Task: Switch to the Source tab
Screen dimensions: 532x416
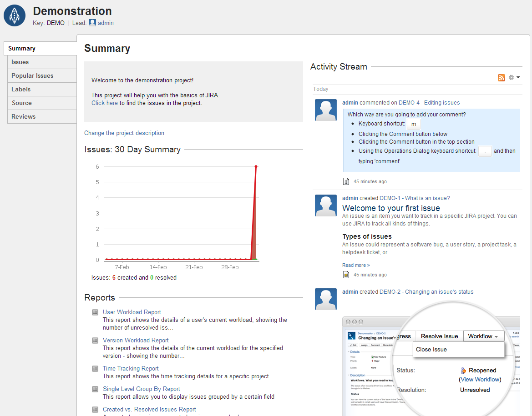Action: coord(42,103)
